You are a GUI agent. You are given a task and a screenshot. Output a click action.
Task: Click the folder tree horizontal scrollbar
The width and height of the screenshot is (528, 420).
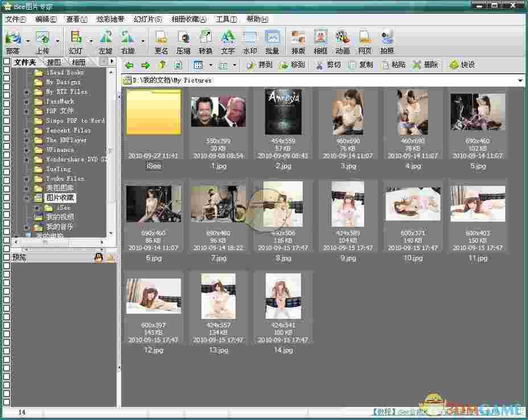pyautogui.click(x=46, y=243)
